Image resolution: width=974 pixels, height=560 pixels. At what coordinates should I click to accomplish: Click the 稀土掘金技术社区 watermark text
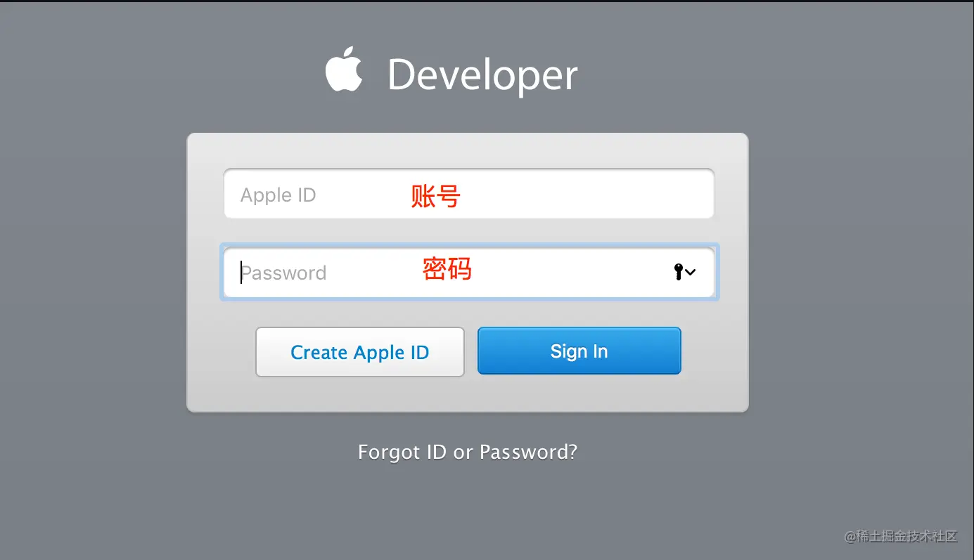[x=907, y=536]
